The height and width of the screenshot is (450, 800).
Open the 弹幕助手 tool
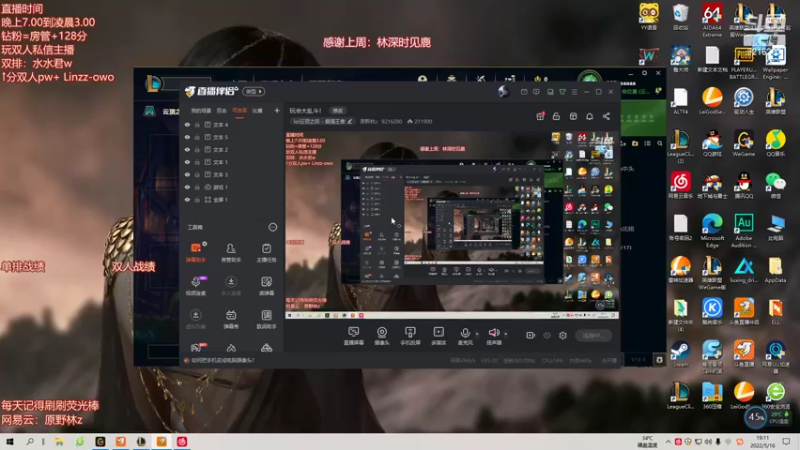point(196,252)
